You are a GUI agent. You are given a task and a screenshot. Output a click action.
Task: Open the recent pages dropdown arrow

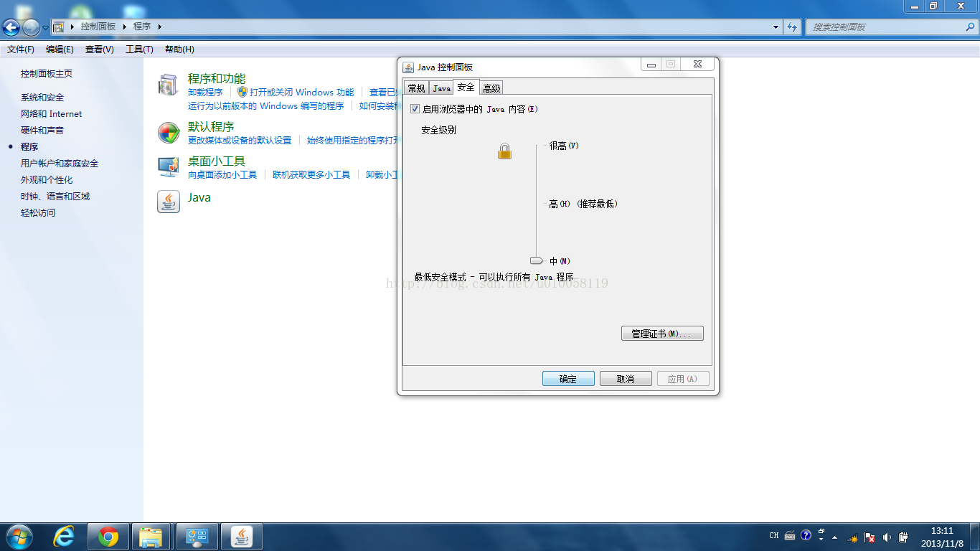tap(45, 28)
